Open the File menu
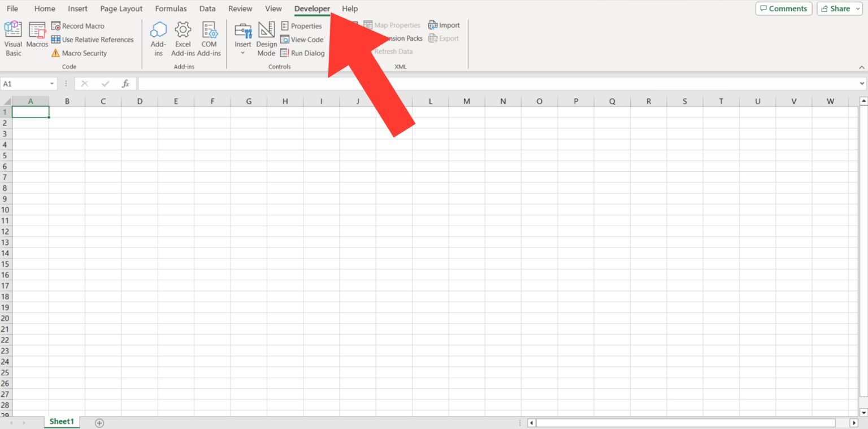The image size is (868, 429). [12, 8]
